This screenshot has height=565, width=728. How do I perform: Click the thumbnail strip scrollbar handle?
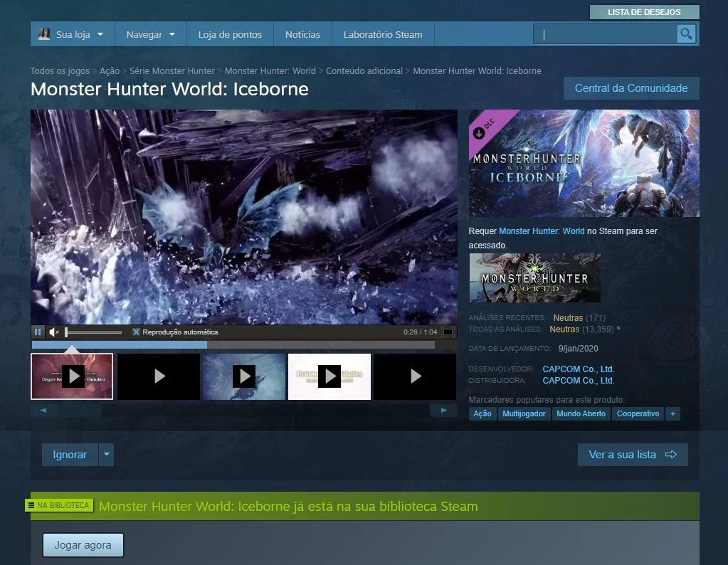(80, 411)
